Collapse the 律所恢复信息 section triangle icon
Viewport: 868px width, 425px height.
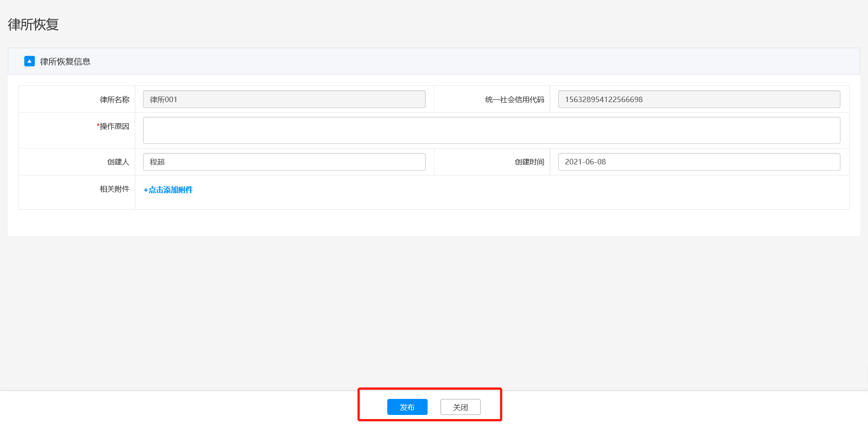[x=29, y=61]
